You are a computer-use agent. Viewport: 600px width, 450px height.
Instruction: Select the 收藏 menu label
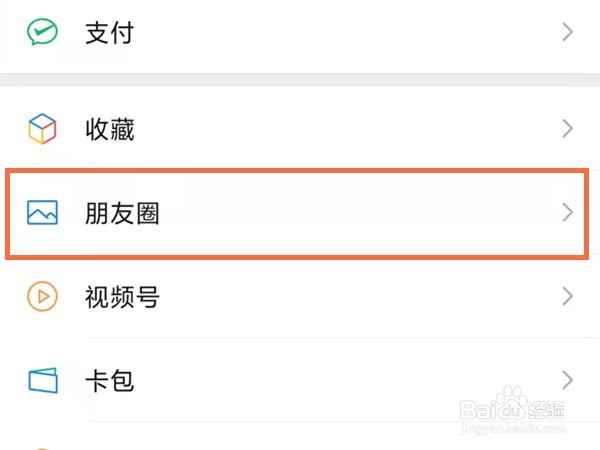tap(110, 129)
